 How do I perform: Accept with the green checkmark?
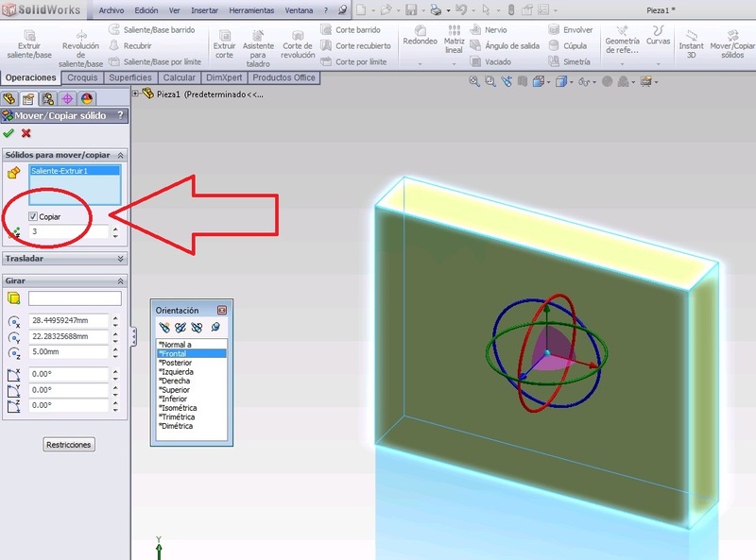click(9, 133)
